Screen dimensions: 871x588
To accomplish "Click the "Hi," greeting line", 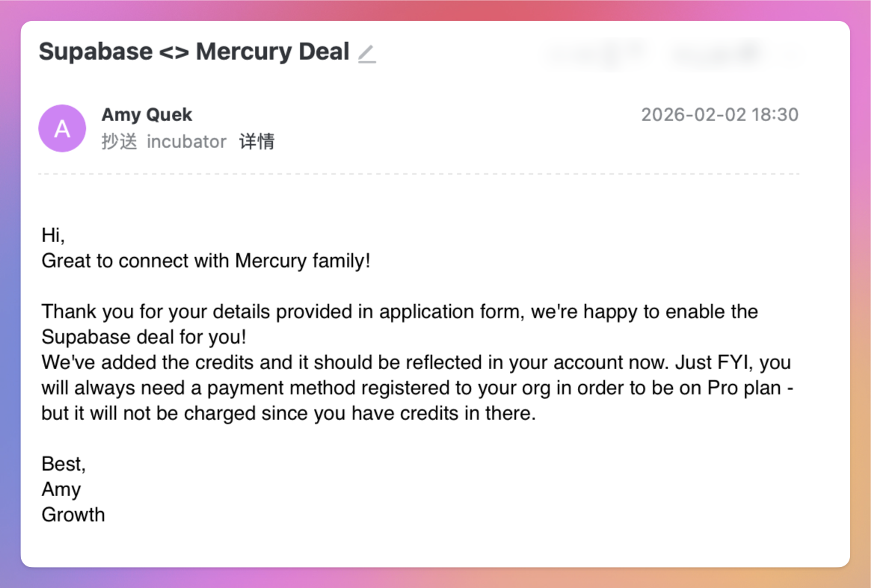I will (x=53, y=235).
